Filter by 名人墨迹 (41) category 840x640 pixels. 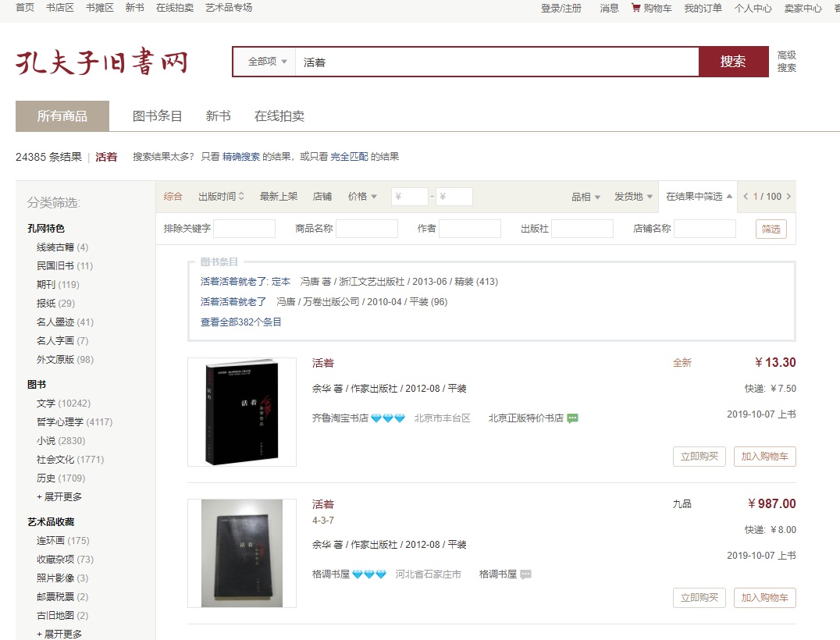[x=65, y=322]
